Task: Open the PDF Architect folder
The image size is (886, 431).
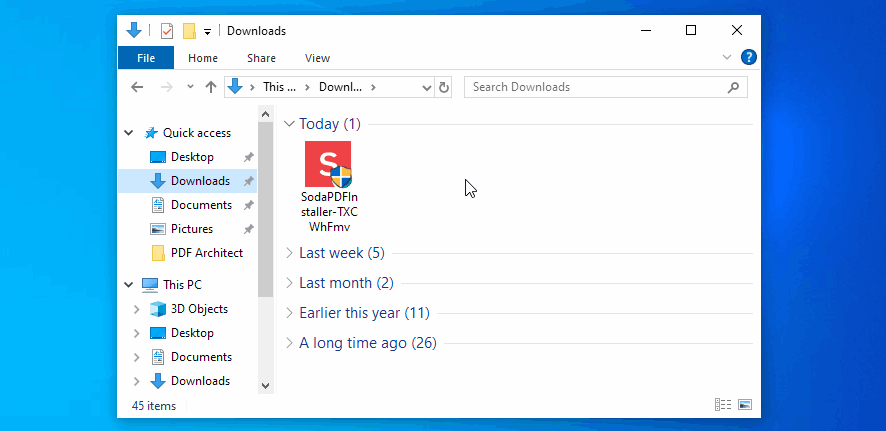Action: tap(207, 253)
